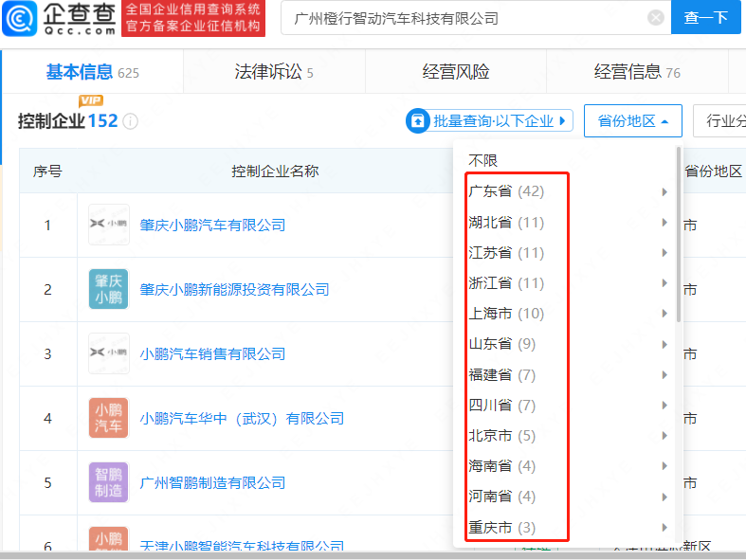Open 肇庆小鹏汽车有限公司 company logo
746x560 pixels.
pyautogui.click(x=109, y=225)
